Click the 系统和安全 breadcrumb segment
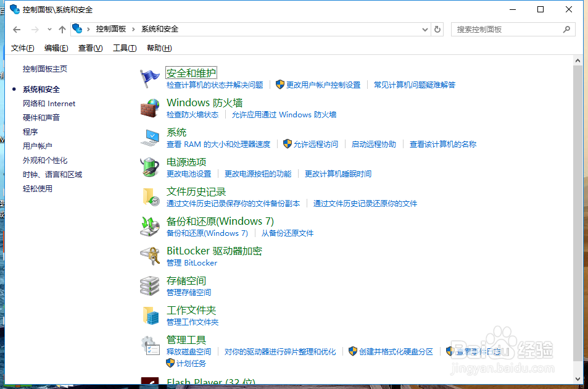 coord(160,29)
